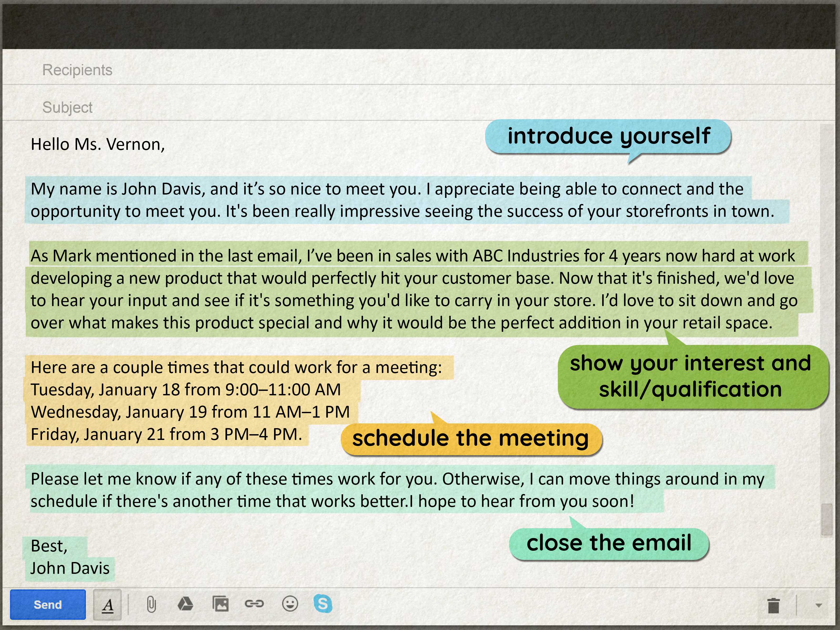
Task: Click on the 'John Davis' signature line
Action: click(x=70, y=569)
